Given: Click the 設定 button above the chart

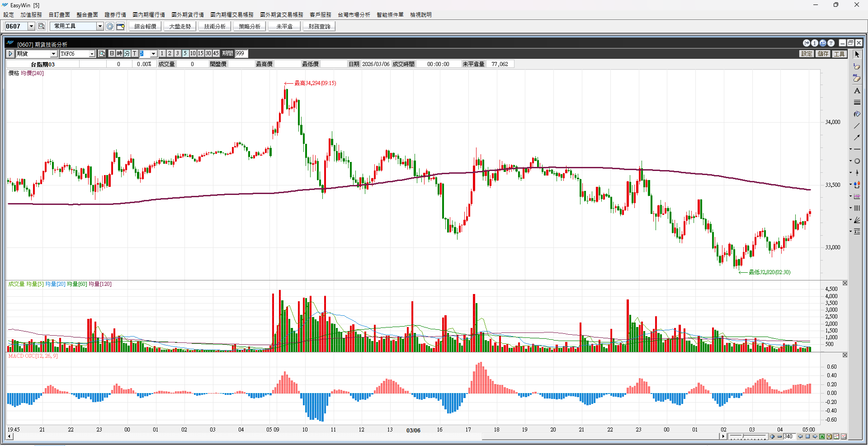Looking at the screenshot, I should click(x=807, y=54).
